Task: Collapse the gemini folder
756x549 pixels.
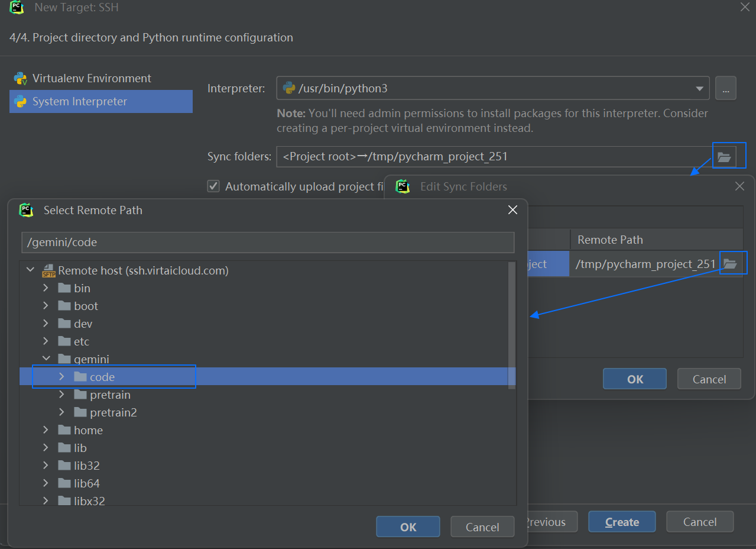Action: coord(46,359)
